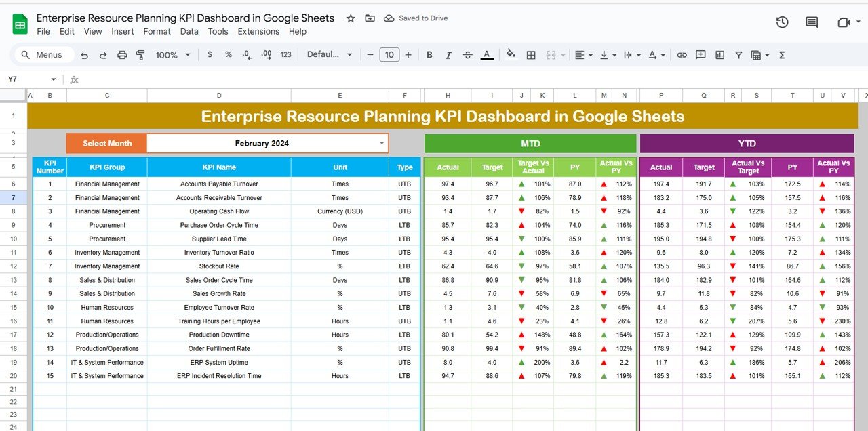Open the File menu
This screenshot has height=431, width=868.
(43, 32)
